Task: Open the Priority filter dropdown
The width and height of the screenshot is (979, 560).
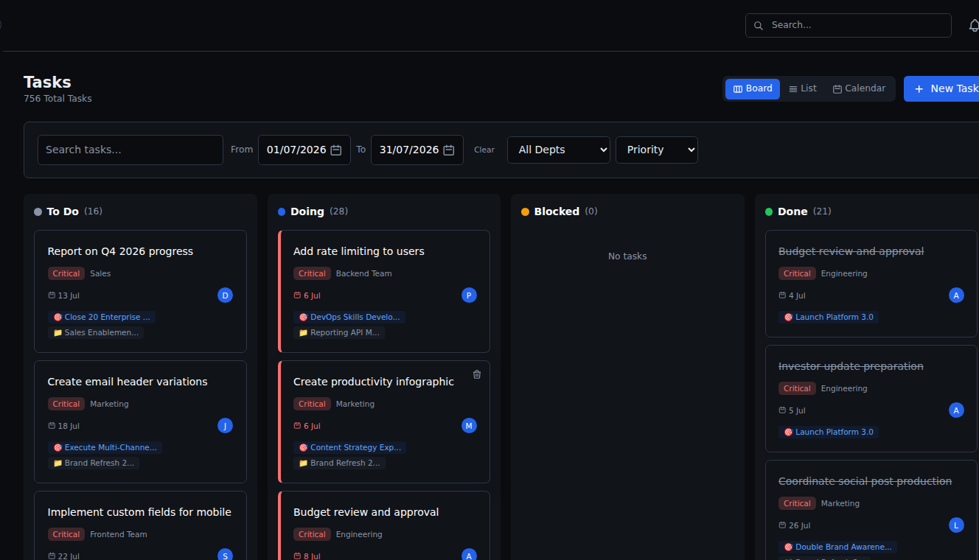Action: pyautogui.click(x=657, y=150)
